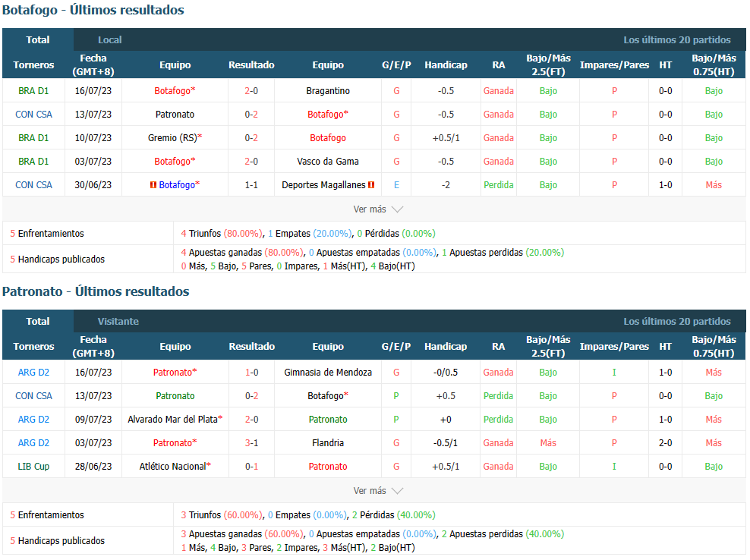Open Patronato 'Los últimos 20 partidos' selector
The image size is (750, 560).
[677, 322]
